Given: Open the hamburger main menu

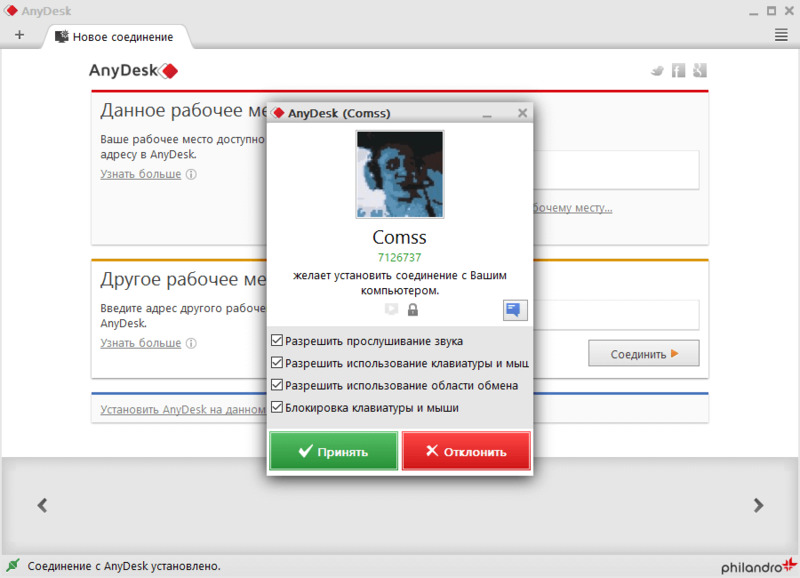Looking at the screenshot, I should point(781,35).
